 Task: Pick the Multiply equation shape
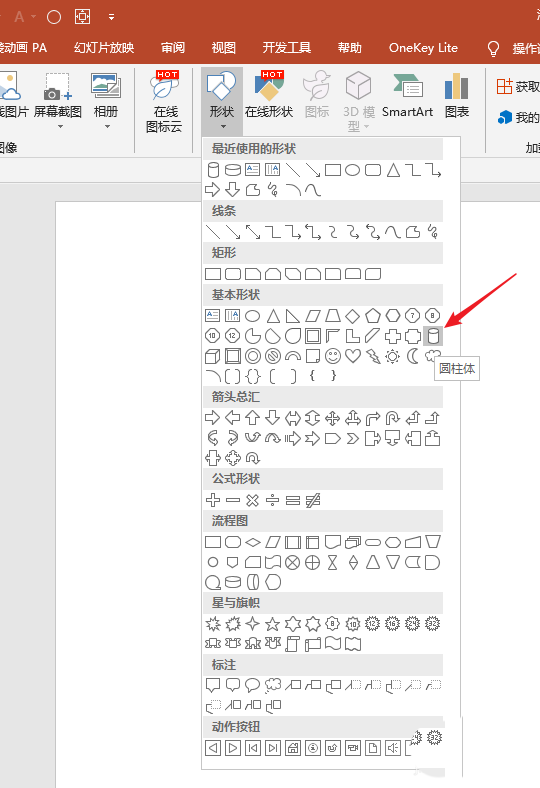pos(253,500)
